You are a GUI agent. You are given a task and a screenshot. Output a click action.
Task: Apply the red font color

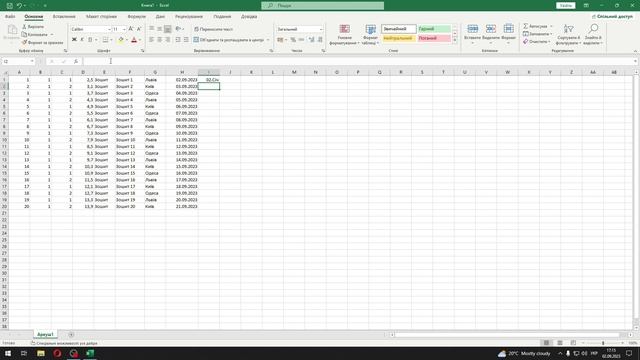(x=134, y=40)
